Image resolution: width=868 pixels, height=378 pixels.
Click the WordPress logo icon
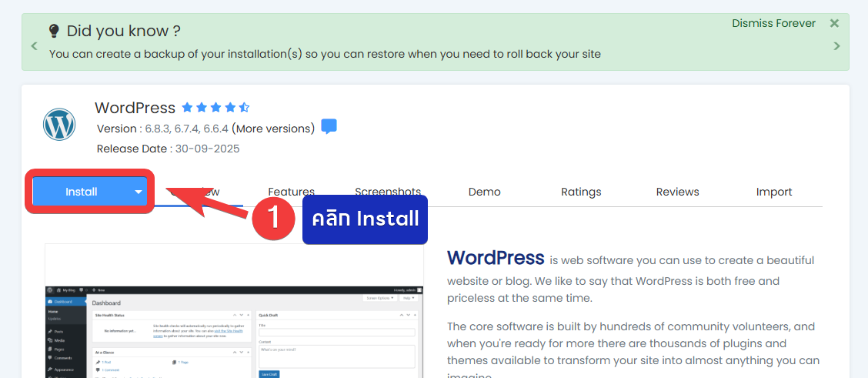coord(59,124)
